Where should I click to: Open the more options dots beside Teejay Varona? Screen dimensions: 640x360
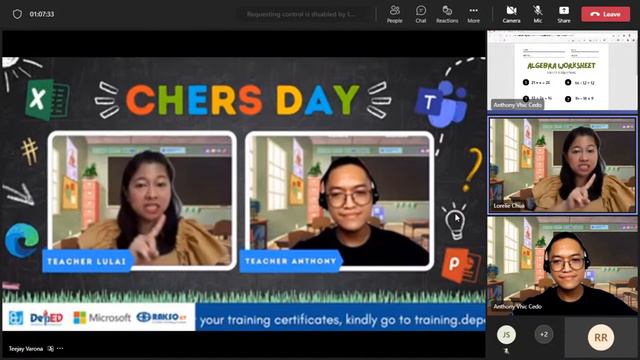click(x=60, y=349)
